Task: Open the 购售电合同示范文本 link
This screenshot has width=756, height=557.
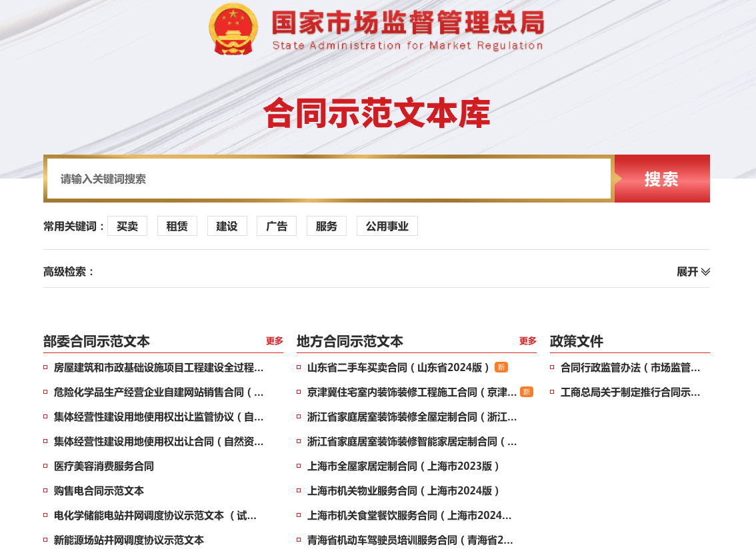Action: (99, 490)
